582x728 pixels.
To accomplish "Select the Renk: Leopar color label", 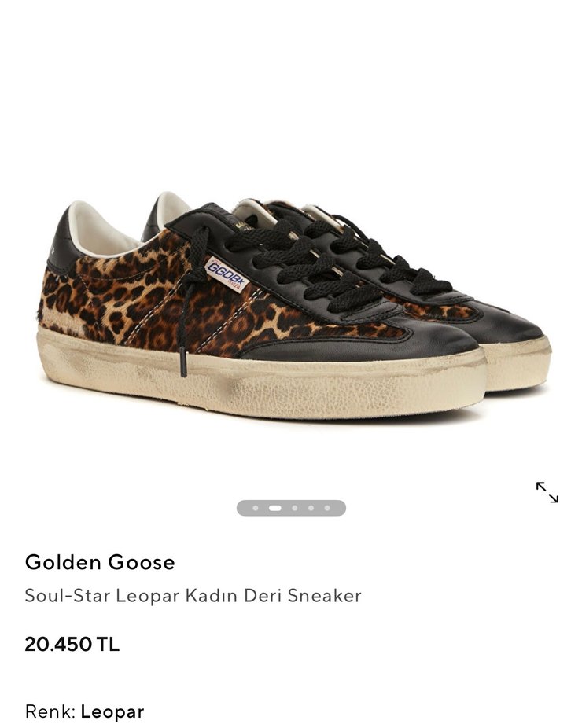I will (84, 711).
